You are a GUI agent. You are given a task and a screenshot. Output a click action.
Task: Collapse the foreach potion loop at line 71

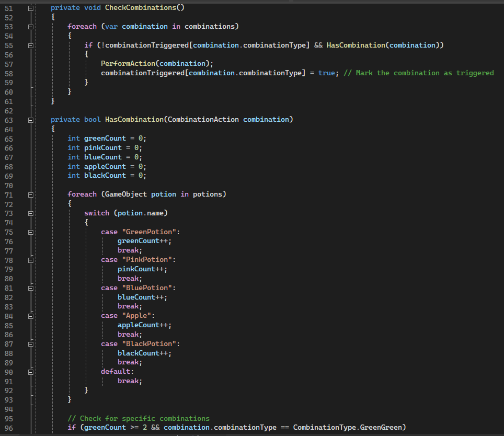[x=31, y=195]
